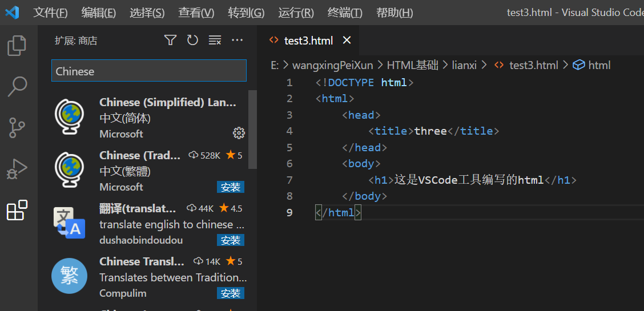This screenshot has width=644, height=311.
Task: Click the extensions list scrollbar
Action: tap(252, 129)
